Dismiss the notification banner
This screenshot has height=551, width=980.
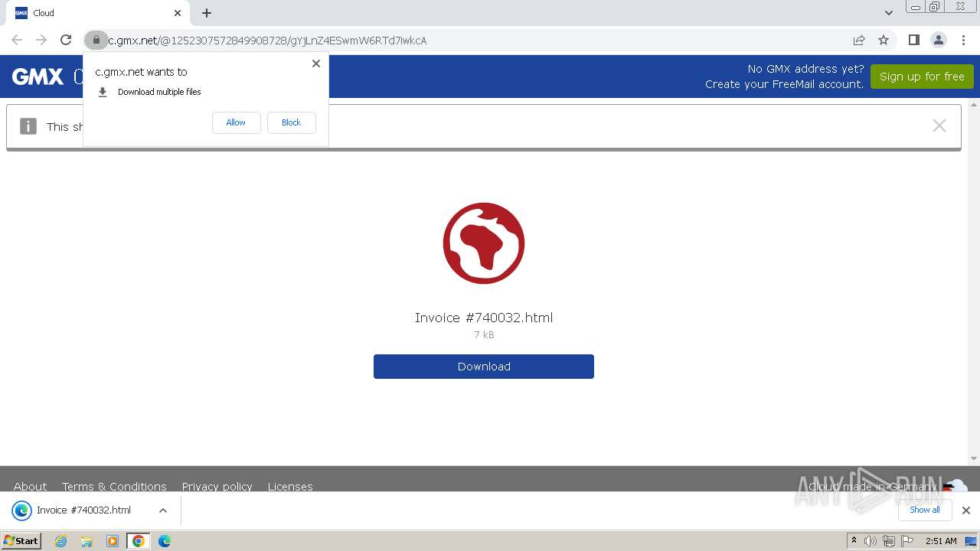(x=939, y=126)
